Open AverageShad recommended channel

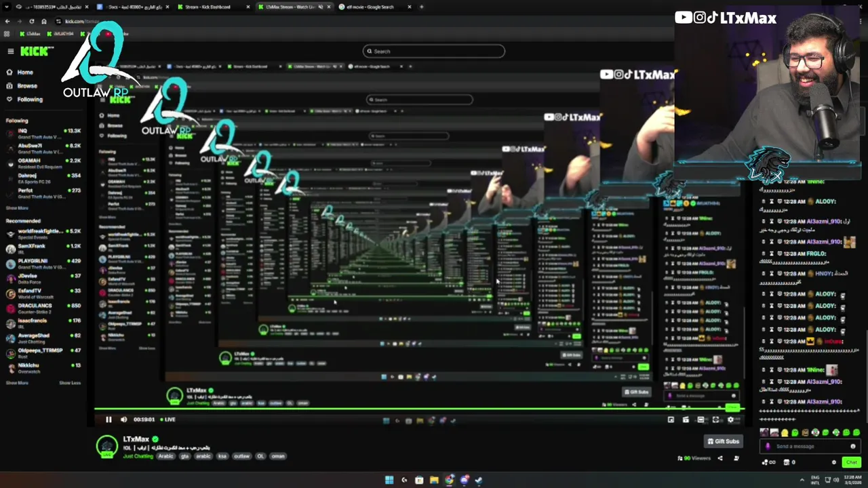(43, 338)
